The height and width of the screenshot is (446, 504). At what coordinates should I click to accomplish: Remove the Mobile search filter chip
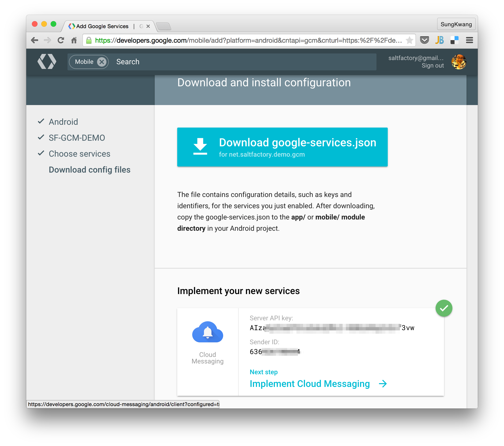pyautogui.click(x=102, y=62)
